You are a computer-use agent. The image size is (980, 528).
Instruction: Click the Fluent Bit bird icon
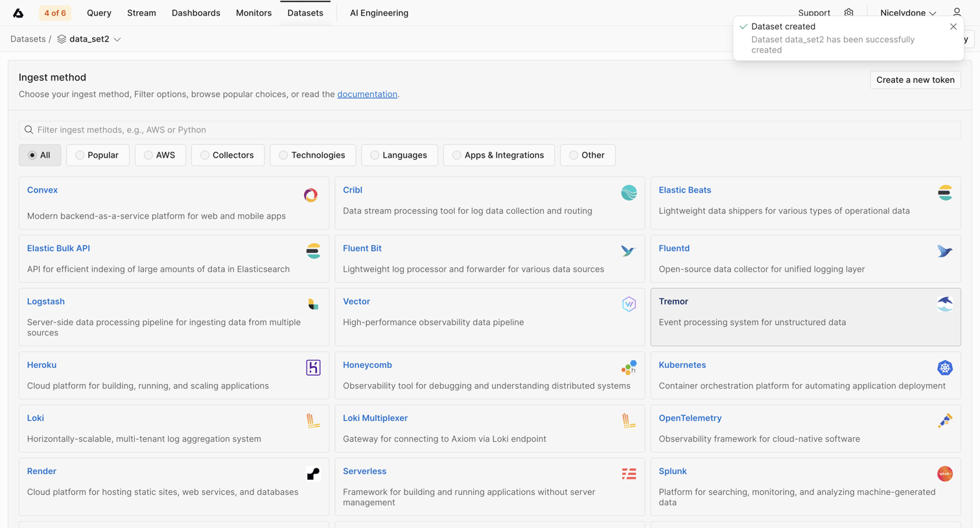[x=629, y=251]
